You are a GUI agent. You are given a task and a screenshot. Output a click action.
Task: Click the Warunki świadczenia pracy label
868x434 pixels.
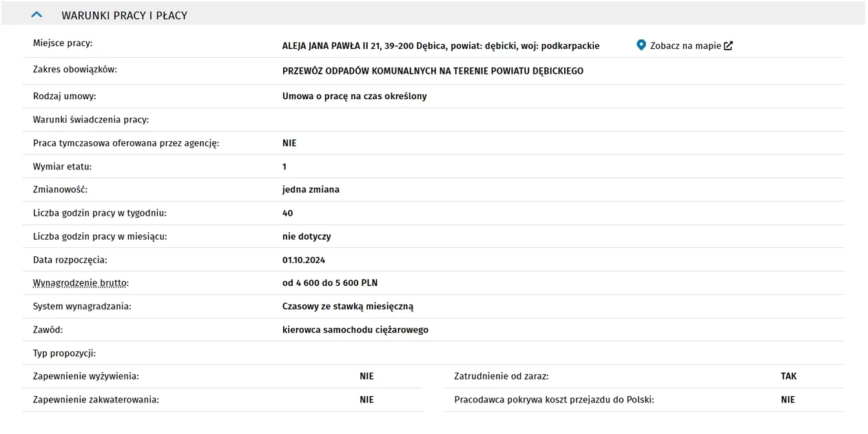(x=91, y=120)
